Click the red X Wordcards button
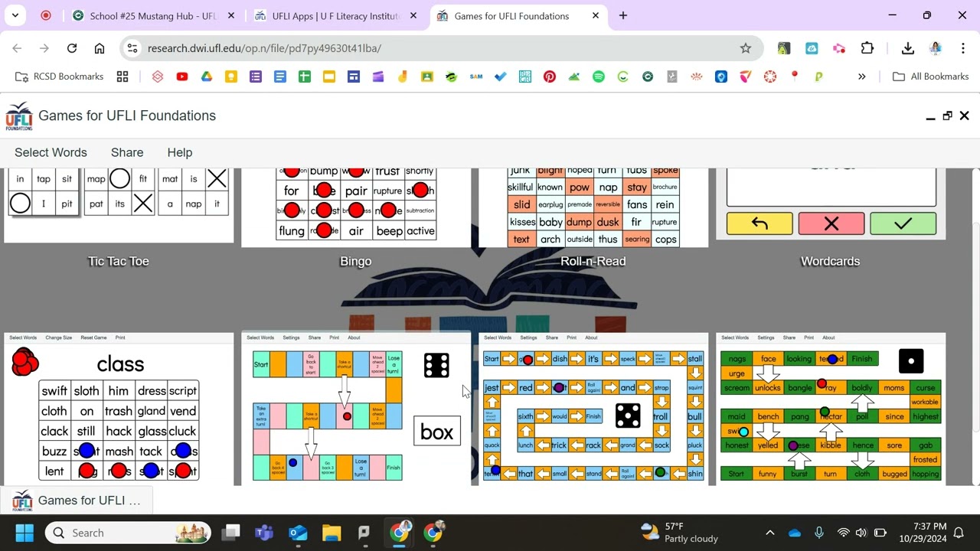The image size is (980, 551). 831,223
